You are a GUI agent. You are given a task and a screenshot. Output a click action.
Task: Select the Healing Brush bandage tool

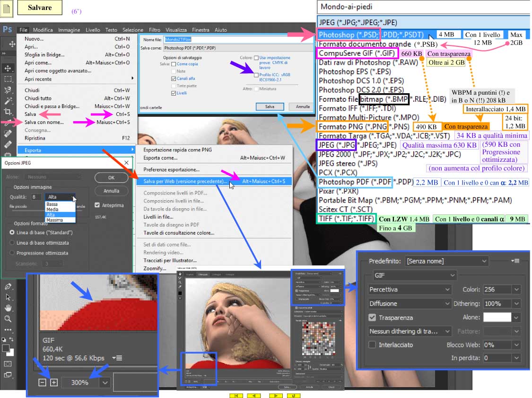coord(8,144)
